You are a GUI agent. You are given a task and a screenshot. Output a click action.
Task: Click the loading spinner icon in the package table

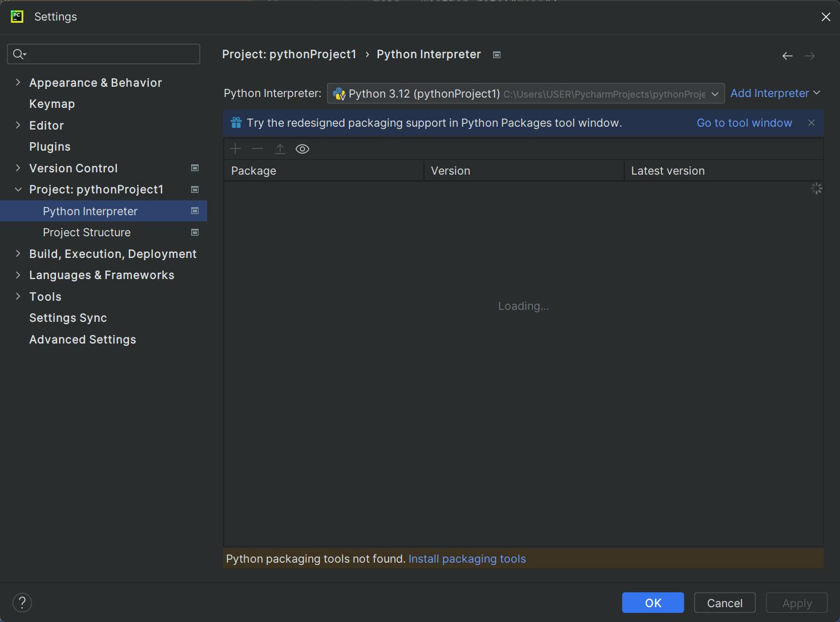pos(817,188)
